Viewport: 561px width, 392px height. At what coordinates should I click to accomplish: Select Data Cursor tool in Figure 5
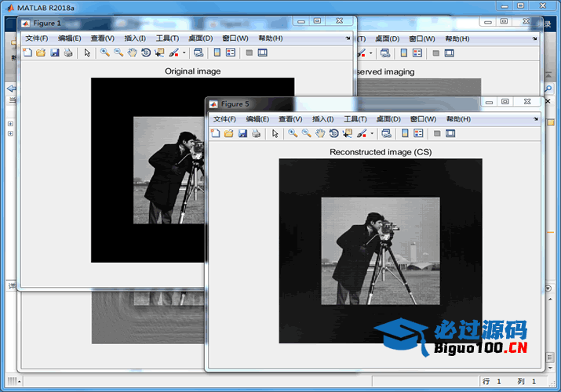pos(347,133)
